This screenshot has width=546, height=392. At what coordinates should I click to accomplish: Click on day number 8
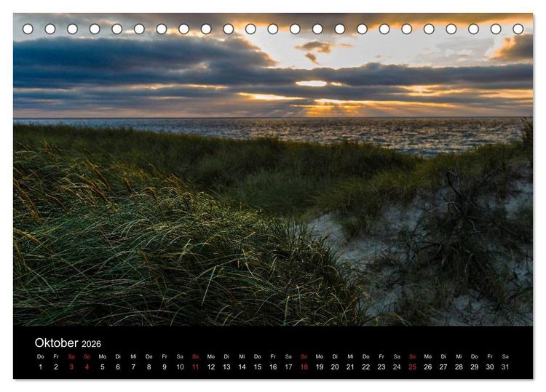click(149, 367)
